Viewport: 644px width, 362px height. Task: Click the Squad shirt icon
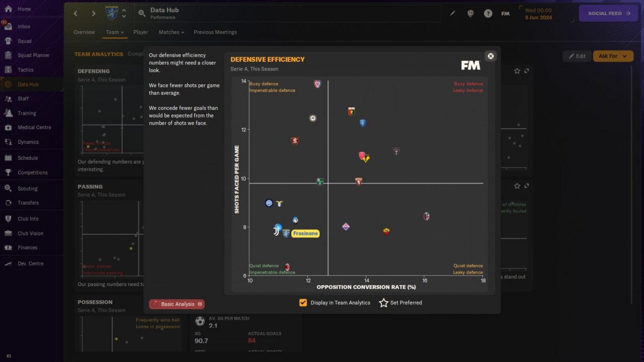pyautogui.click(x=8, y=41)
